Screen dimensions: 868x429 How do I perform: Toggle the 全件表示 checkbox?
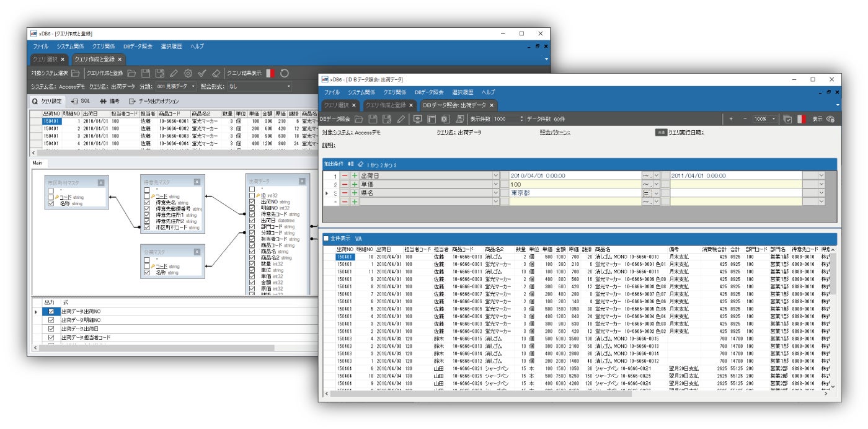click(326, 238)
